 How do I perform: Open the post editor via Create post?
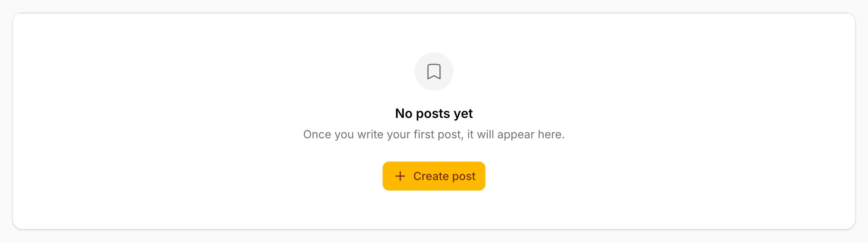[434, 176]
